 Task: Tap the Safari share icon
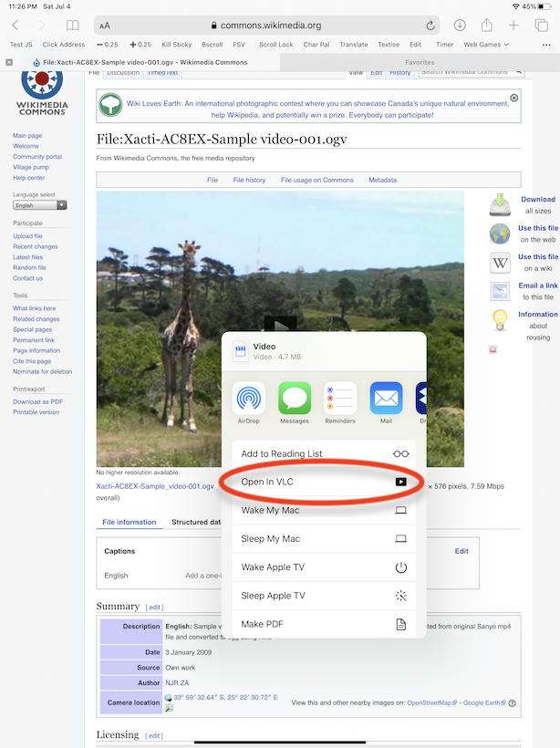coord(486,25)
